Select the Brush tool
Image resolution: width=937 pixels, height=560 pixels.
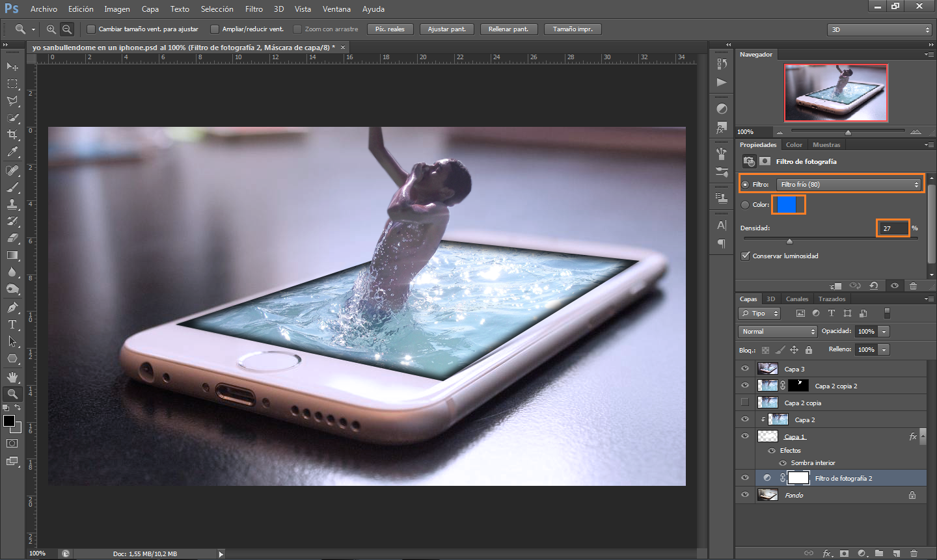pos(12,187)
